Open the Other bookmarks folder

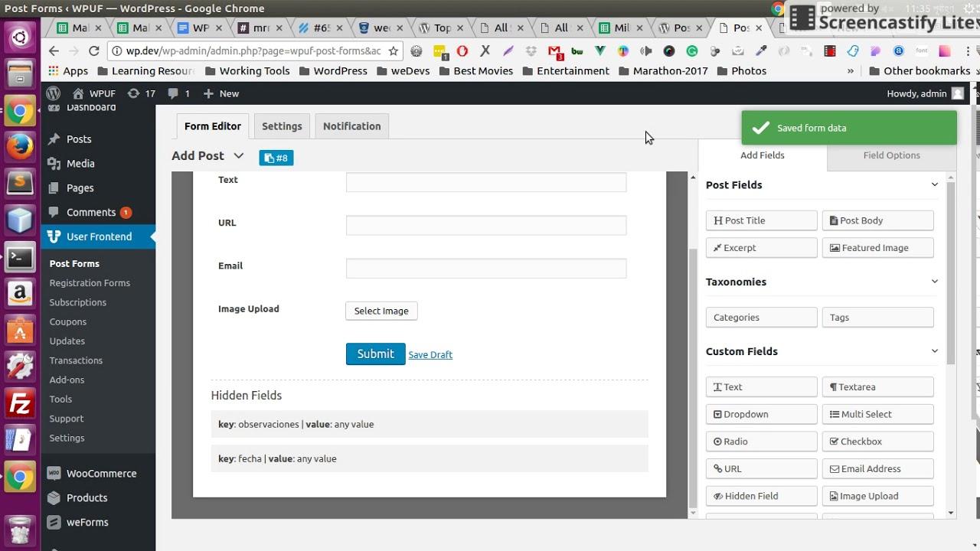pyautogui.click(x=920, y=70)
